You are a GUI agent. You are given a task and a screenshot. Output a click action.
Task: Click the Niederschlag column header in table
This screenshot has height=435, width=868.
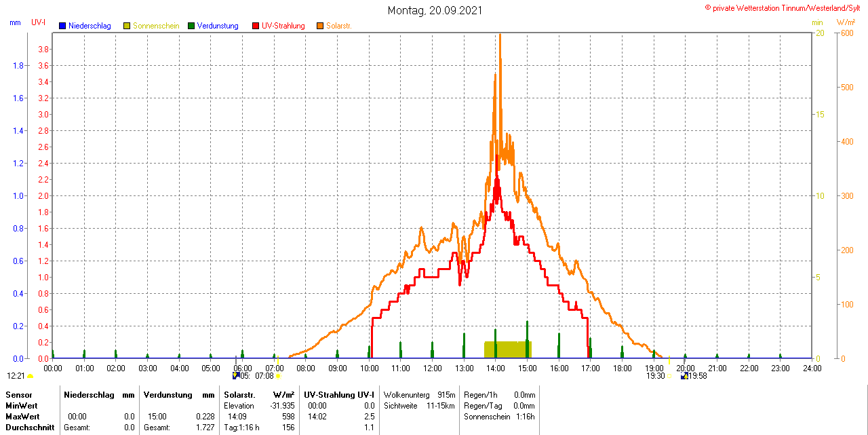pos(88,395)
